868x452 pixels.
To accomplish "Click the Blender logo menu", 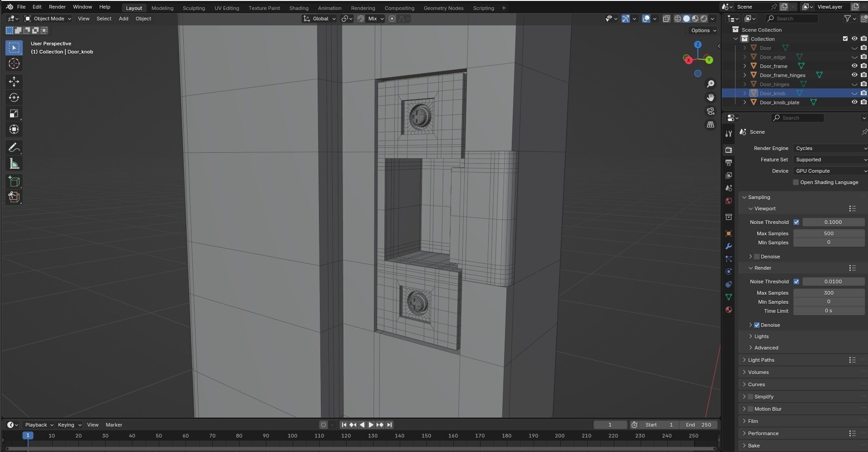I will click(x=10, y=7).
